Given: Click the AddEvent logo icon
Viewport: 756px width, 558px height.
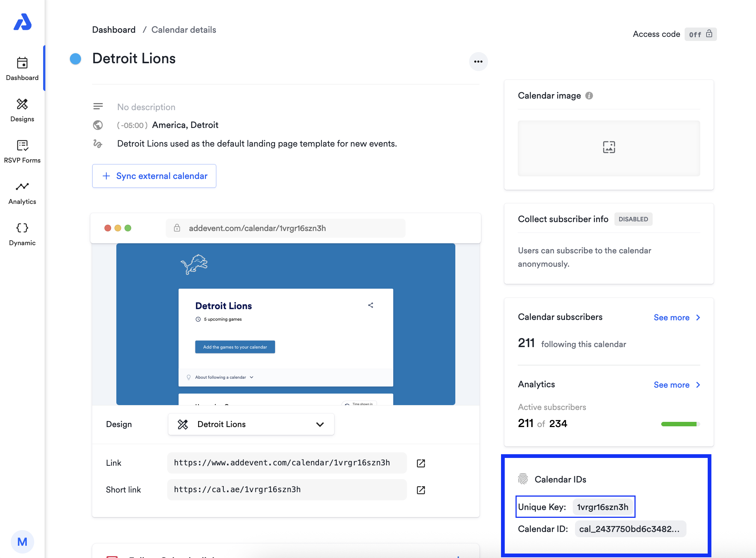Looking at the screenshot, I should [x=22, y=22].
